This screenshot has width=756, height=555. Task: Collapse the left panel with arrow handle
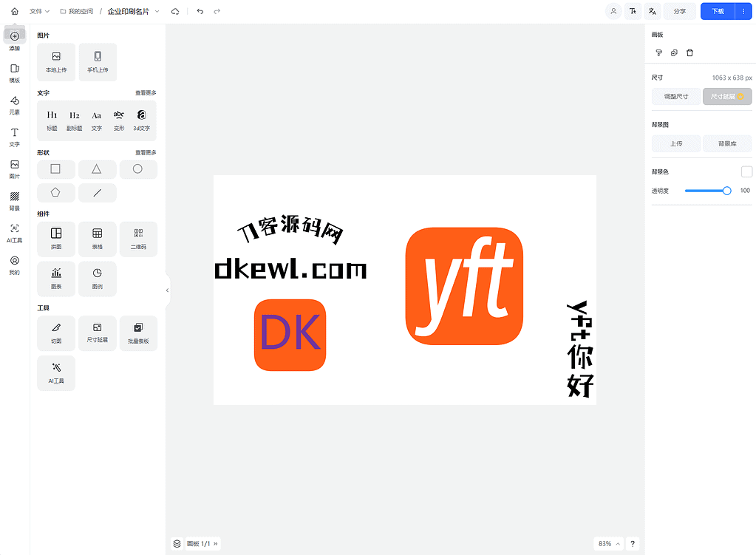pos(167,290)
